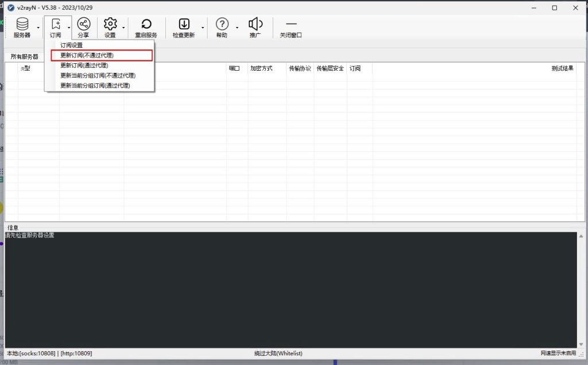Screen dimensions: 588x365
Task: Click the 绕过大陆(Whitelist) routing status
Action: 278,354
